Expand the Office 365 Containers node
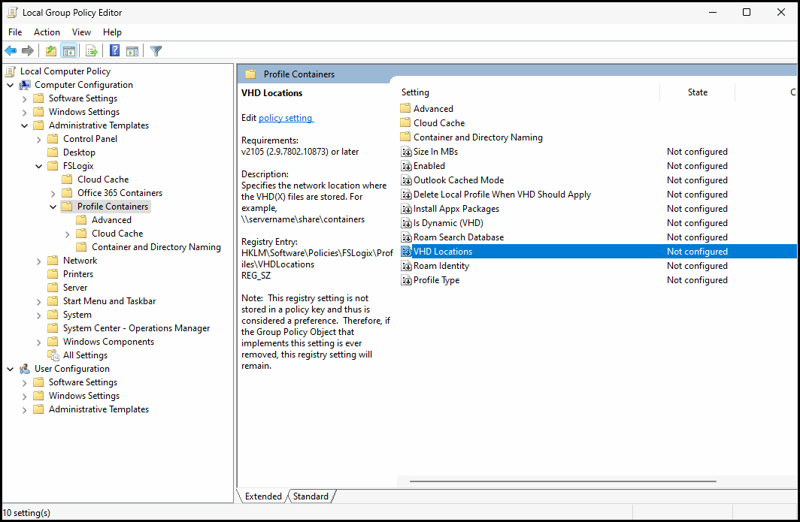800x522 pixels. pos(53,193)
